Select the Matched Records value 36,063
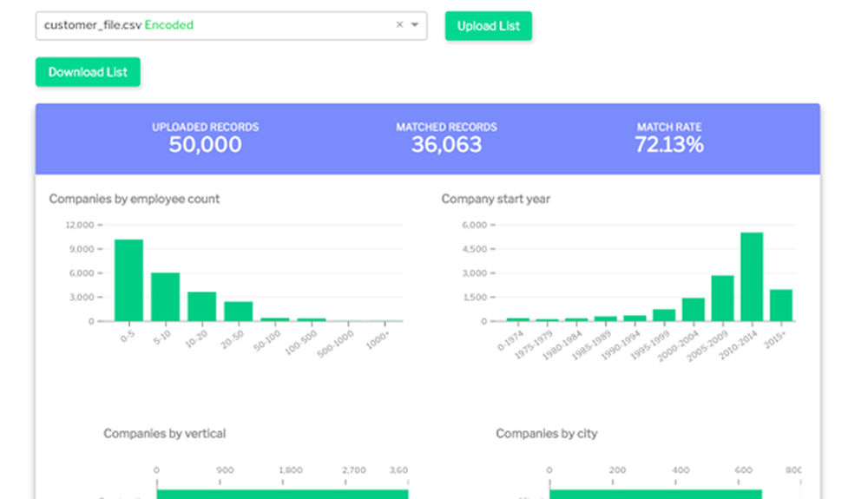 446,144
